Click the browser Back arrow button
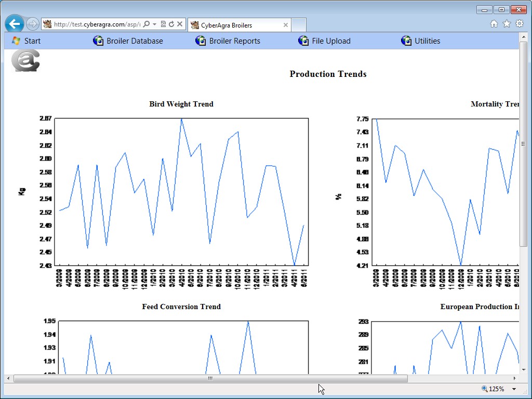 pyautogui.click(x=14, y=24)
